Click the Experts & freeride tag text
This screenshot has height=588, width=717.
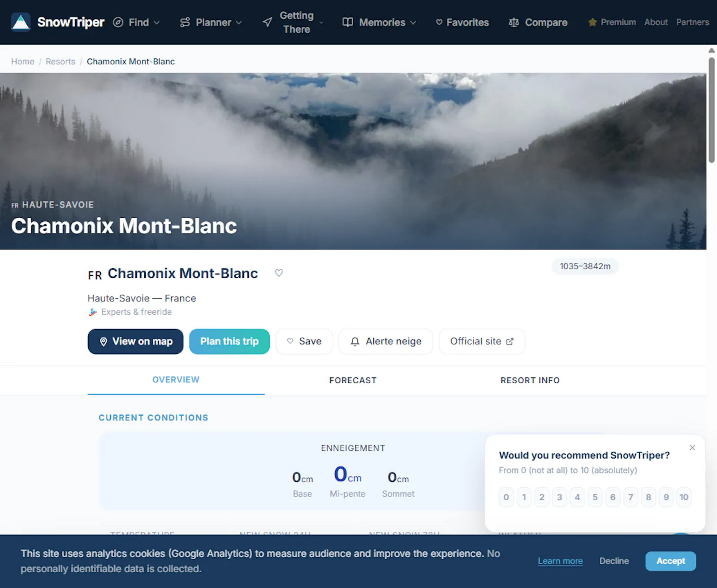click(x=136, y=312)
